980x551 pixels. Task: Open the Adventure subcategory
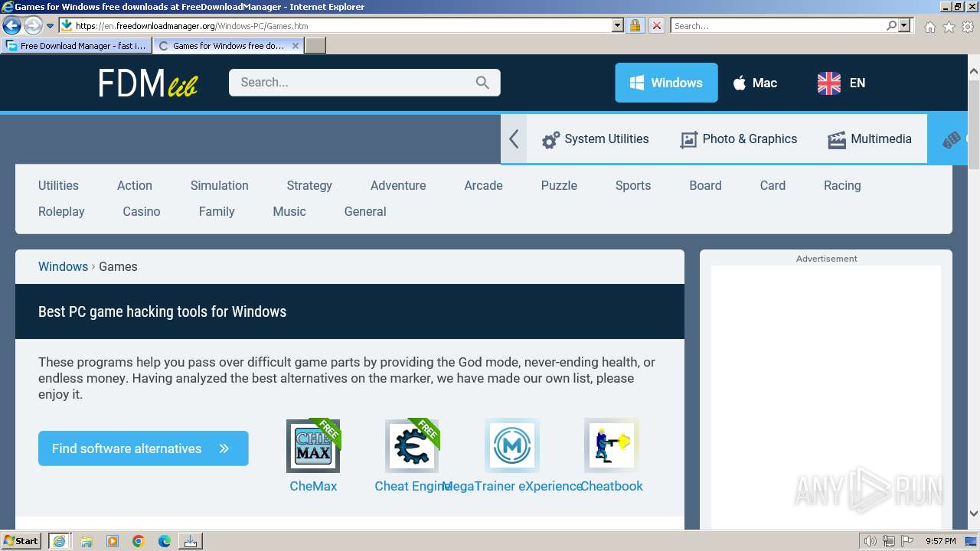pos(398,185)
